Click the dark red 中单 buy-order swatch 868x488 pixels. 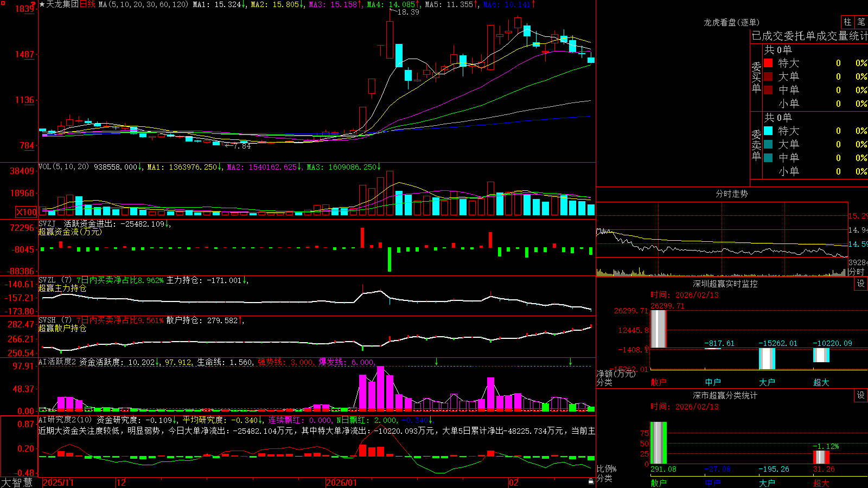[768, 90]
